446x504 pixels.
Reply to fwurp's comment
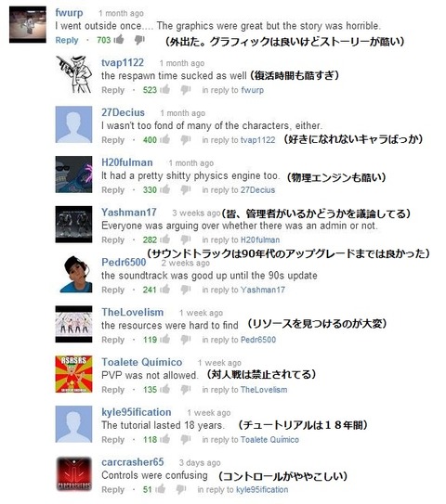click(x=67, y=40)
